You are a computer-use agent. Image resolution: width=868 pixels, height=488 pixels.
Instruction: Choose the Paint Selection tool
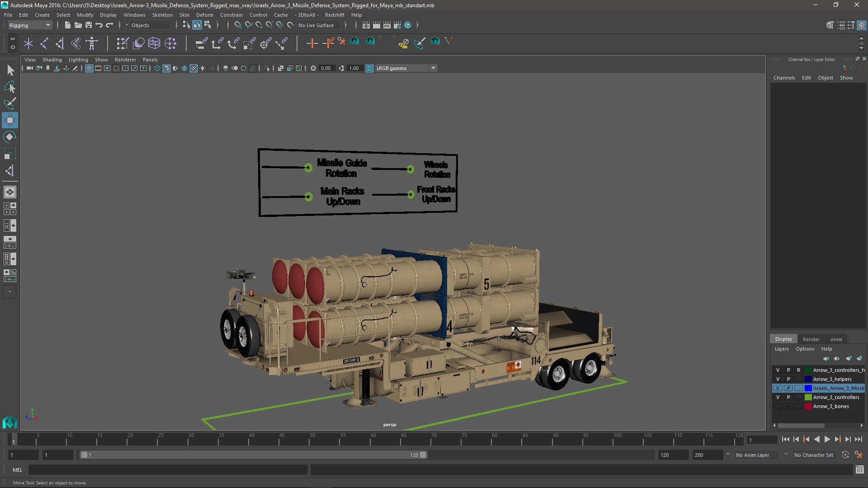pyautogui.click(x=10, y=103)
